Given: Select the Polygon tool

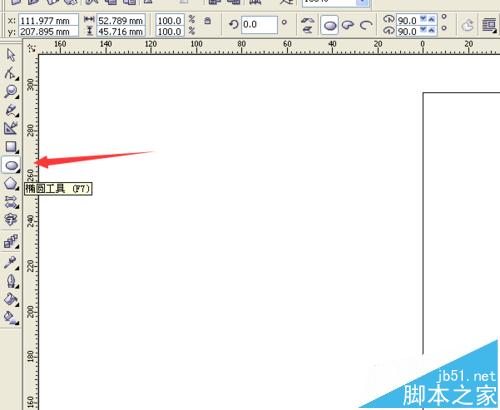Looking at the screenshot, I should click(x=11, y=183).
